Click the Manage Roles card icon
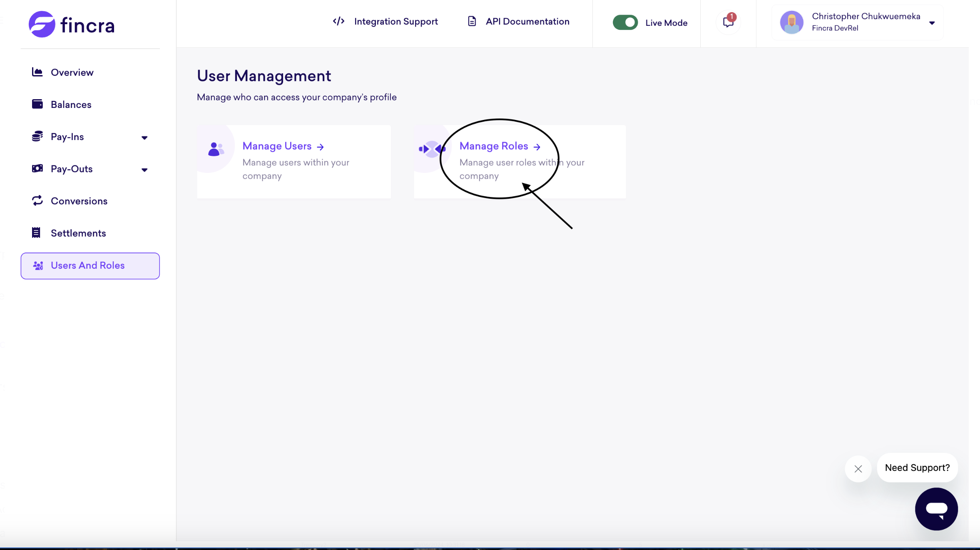The image size is (980, 550). [432, 149]
